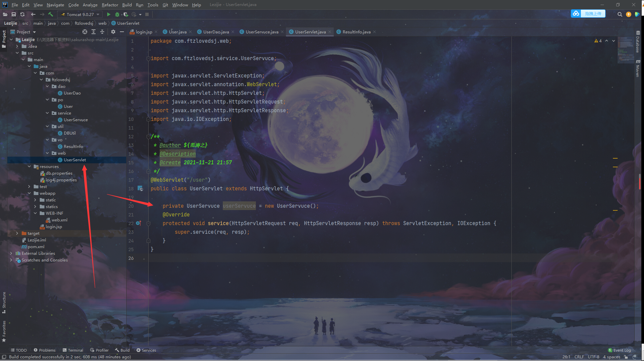Viewport: 644px width, 361px height.
Task: Toggle the Profiler tool window
Action: [x=99, y=350]
